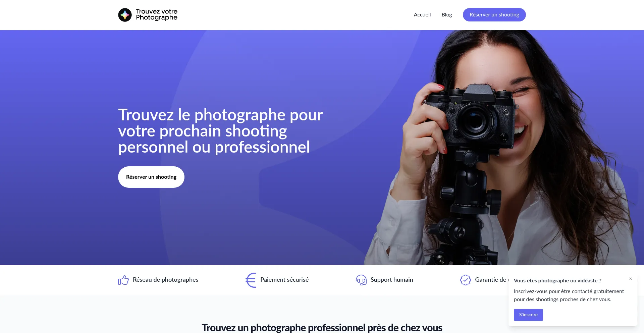Image resolution: width=644 pixels, height=333 pixels.
Task: Click the colorful star logo icon
Action: [x=125, y=15]
